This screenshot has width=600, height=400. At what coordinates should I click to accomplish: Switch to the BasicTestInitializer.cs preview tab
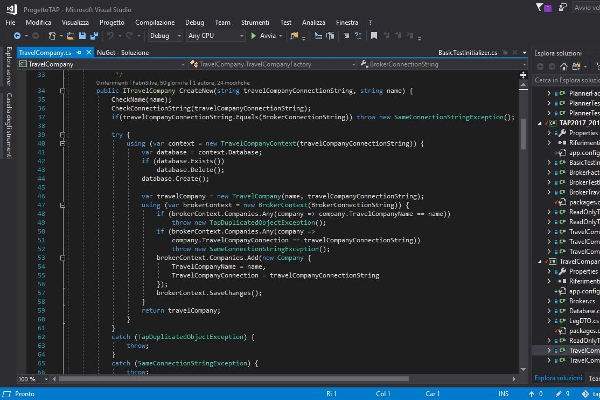[468, 52]
